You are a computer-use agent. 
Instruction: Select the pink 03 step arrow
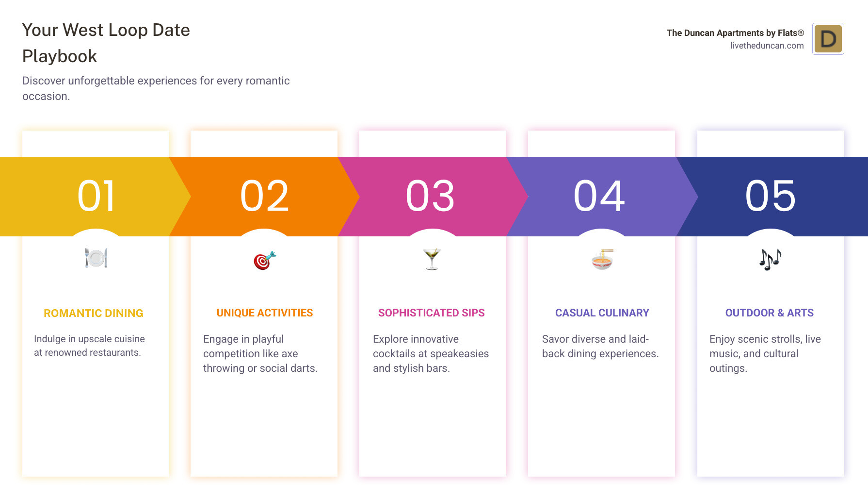coord(431,197)
